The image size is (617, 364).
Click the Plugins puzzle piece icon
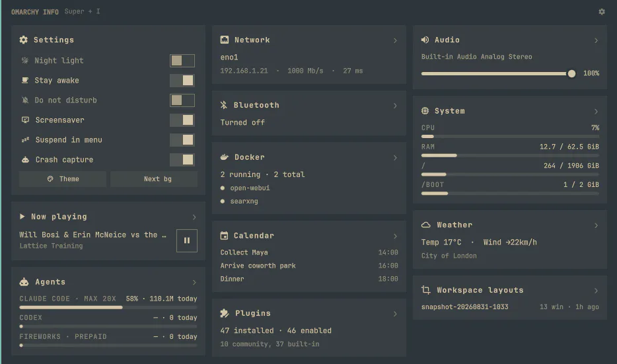pyautogui.click(x=225, y=313)
